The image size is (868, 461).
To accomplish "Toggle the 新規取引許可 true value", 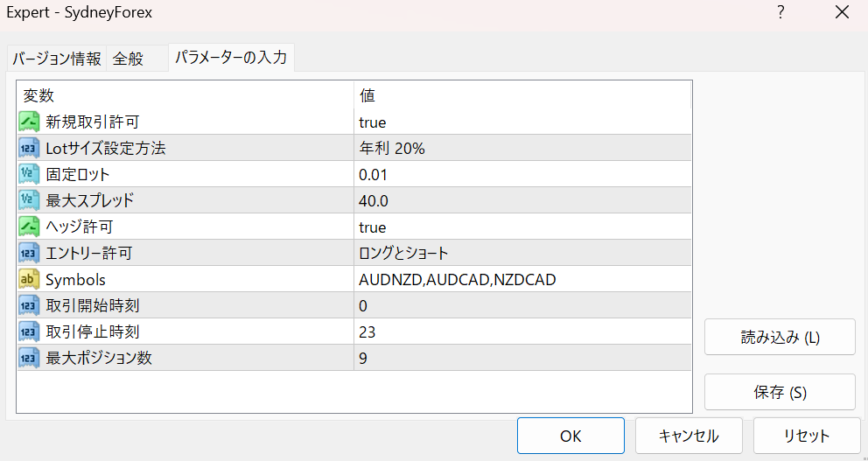I will [522, 122].
